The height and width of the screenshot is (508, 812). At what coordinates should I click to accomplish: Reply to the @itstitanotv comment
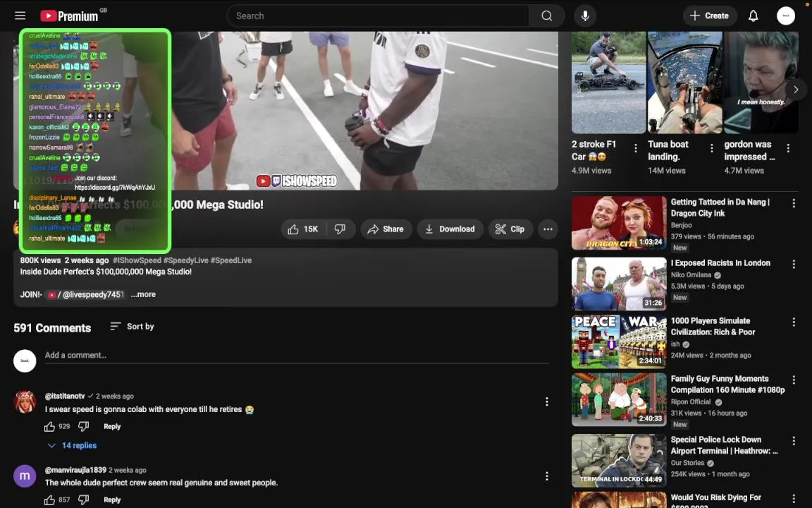[112, 427]
